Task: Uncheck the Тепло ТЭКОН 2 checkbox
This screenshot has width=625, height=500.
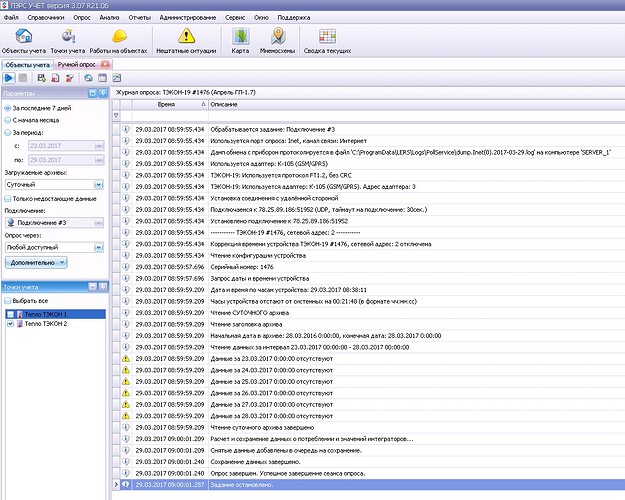Action: tap(11, 324)
